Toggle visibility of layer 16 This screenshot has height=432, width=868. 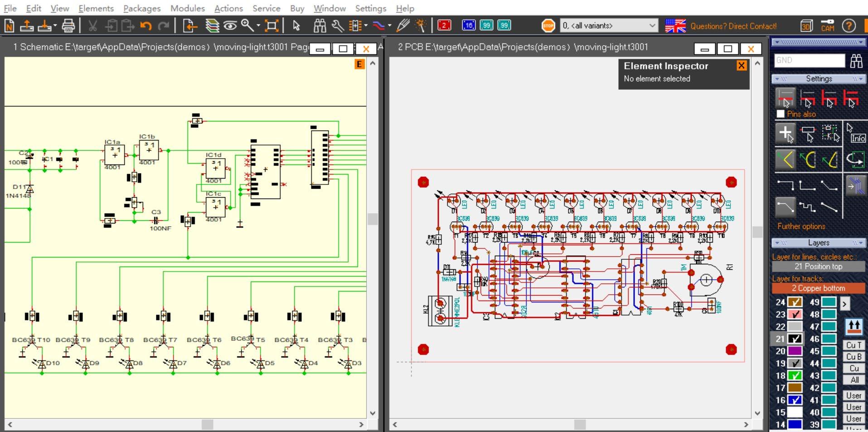click(x=795, y=400)
